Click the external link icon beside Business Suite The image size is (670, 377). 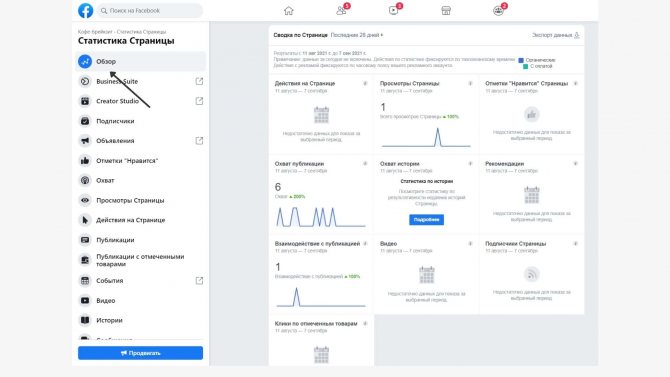click(199, 81)
